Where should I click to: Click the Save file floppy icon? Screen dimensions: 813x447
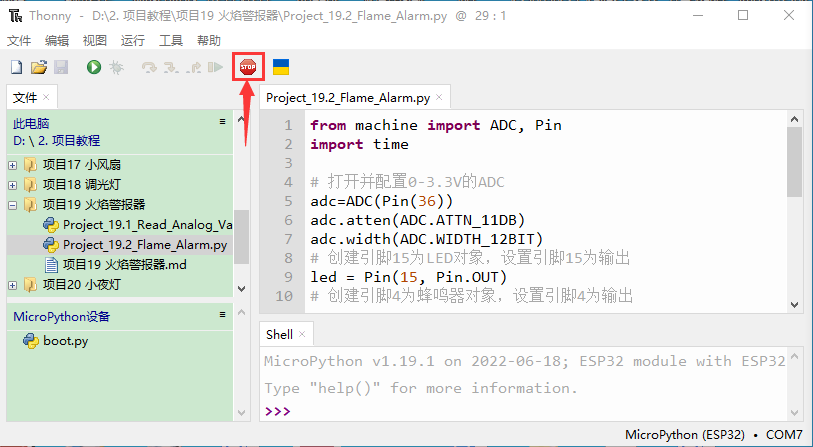pyautogui.click(x=60, y=67)
